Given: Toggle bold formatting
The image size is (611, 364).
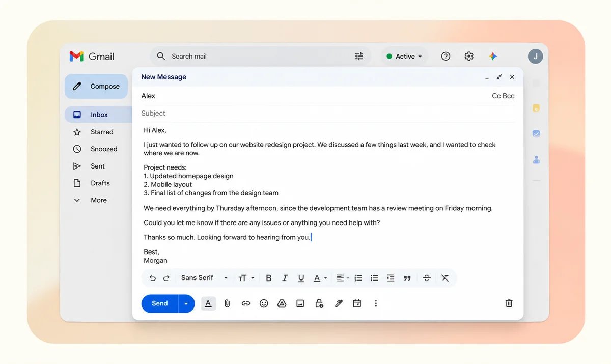Looking at the screenshot, I should (x=269, y=278).
